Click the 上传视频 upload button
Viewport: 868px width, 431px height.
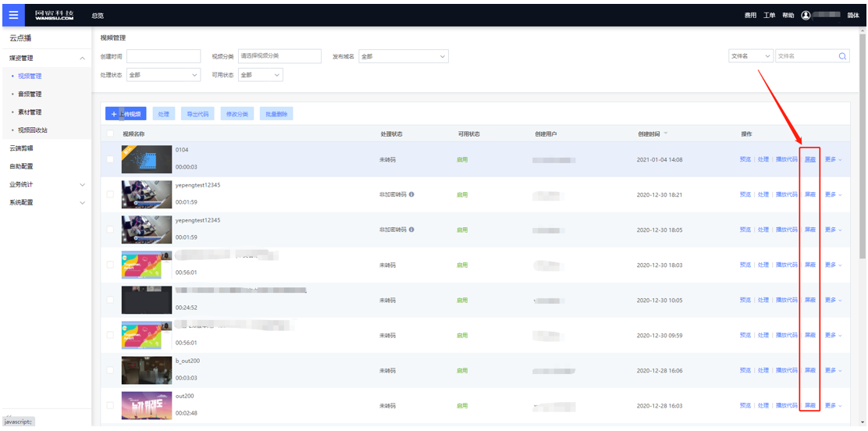tap(126, 113)
